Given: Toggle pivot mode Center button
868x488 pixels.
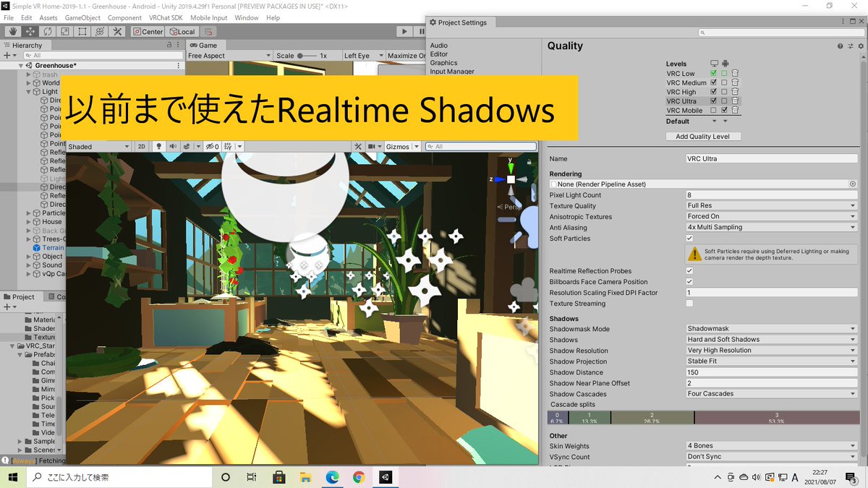Looking at the screenshot, I should [x=148, y=32].
